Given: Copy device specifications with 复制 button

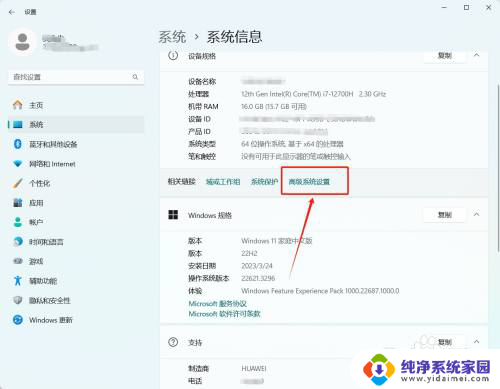Looking at the screenshot, I should pyautogui.click(x=444, y=56).
